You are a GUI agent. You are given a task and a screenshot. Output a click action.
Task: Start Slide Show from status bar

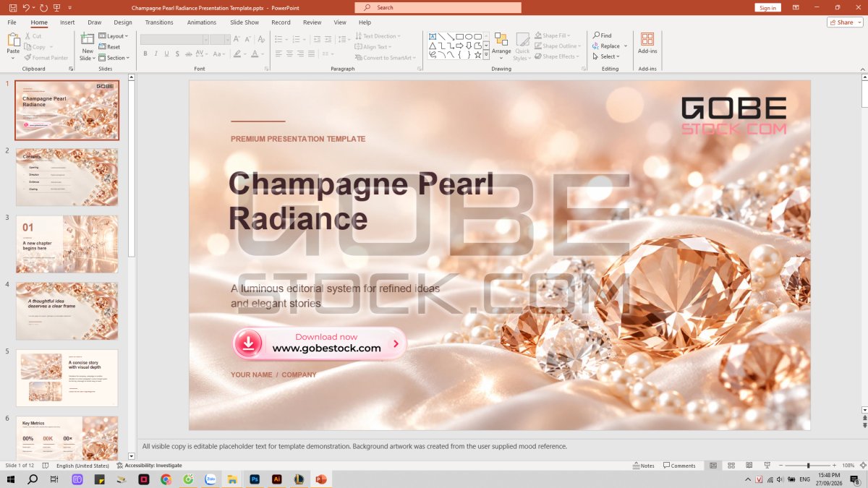(x=767, y=466)
